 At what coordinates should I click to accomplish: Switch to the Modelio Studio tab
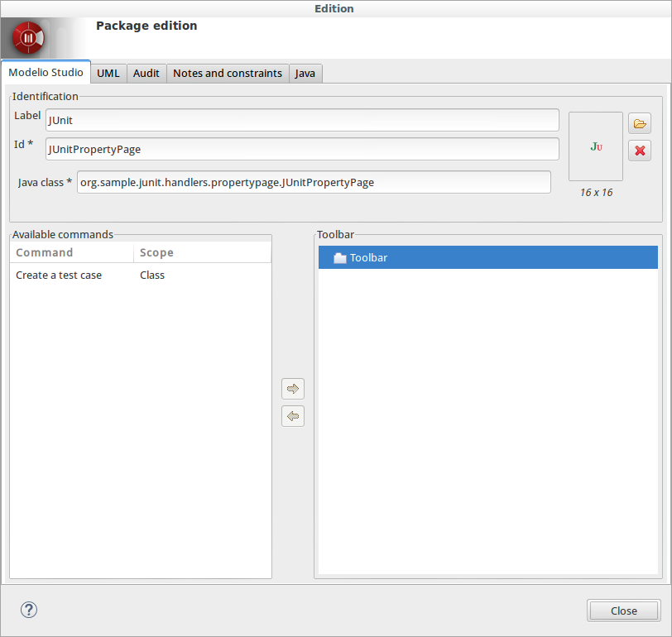coord(46,73)
